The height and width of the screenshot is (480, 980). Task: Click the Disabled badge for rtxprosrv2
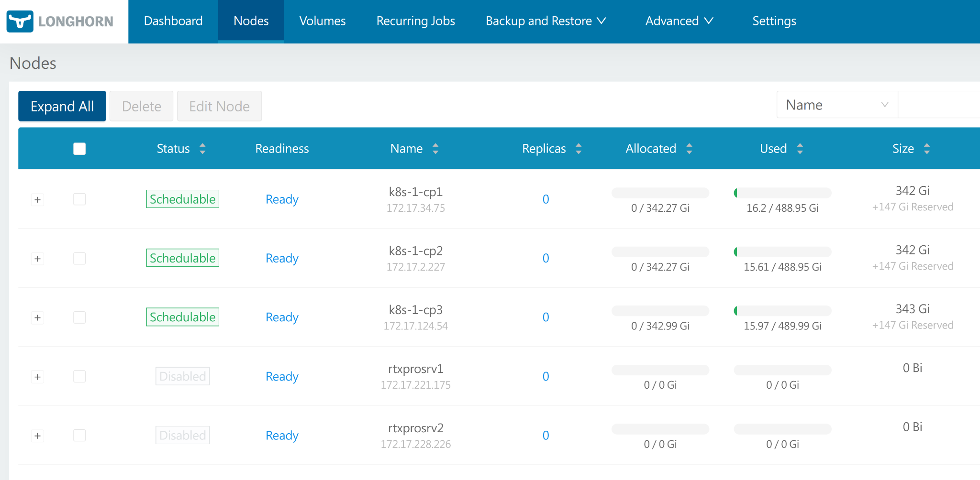pyautogui.click(x=183, y=435)
